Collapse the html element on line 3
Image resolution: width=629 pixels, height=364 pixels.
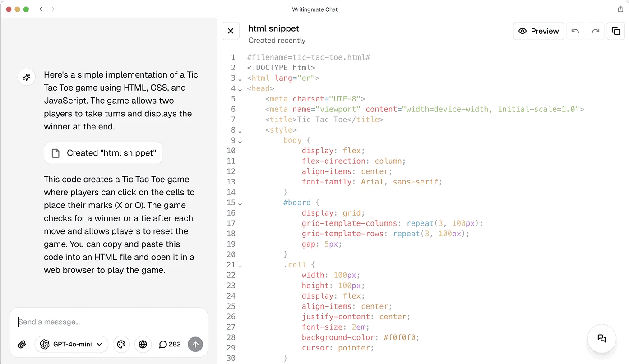click(240, 79)
